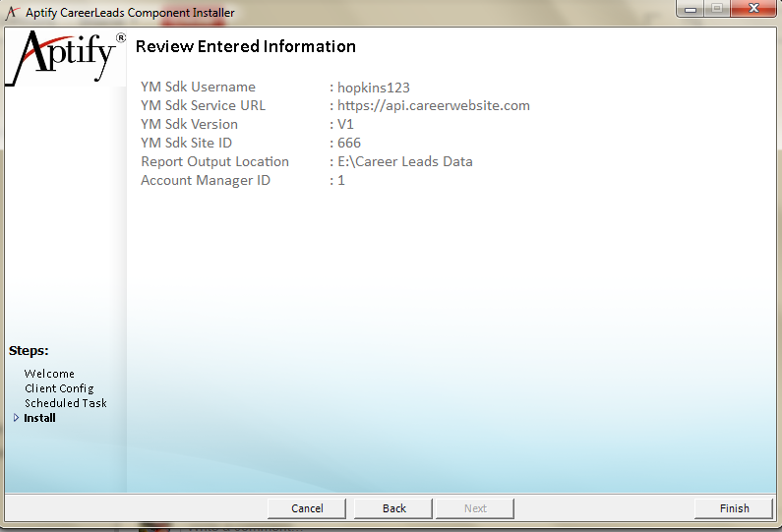Click the YM Sdk Username label
The image size is (782, 532).
click(198, 87)
